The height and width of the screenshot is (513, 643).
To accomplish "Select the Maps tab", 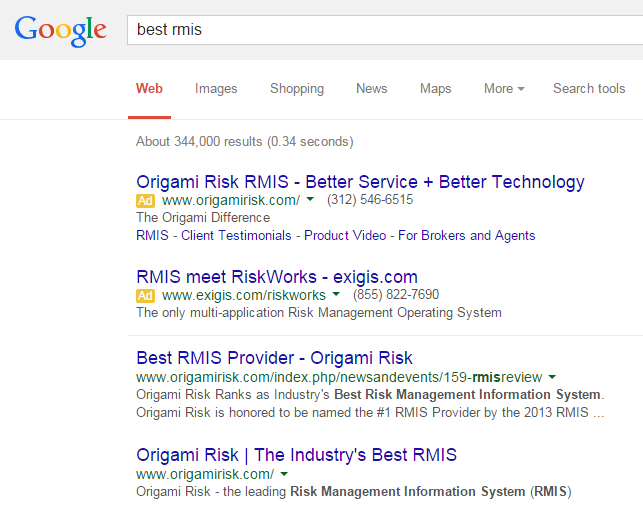I will tap(435, 89).
